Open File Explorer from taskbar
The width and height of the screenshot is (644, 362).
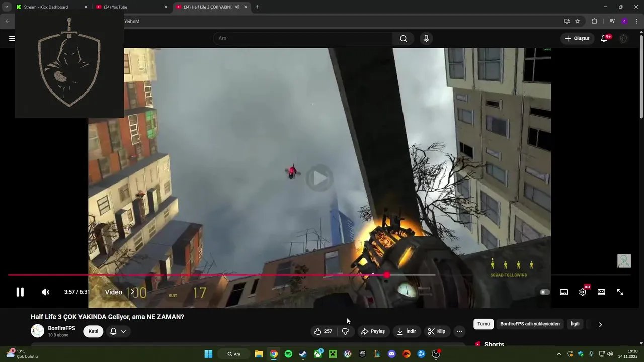(x=259, y=354)
